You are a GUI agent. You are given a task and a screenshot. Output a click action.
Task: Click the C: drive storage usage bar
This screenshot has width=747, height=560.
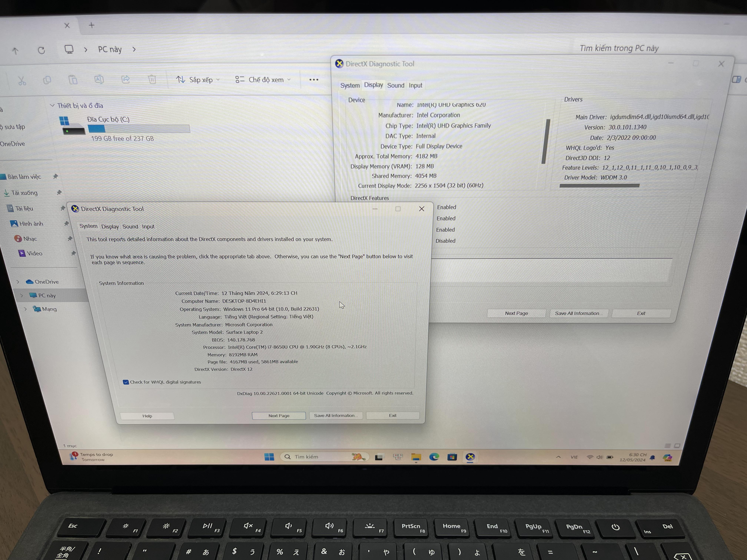(139, 129)
